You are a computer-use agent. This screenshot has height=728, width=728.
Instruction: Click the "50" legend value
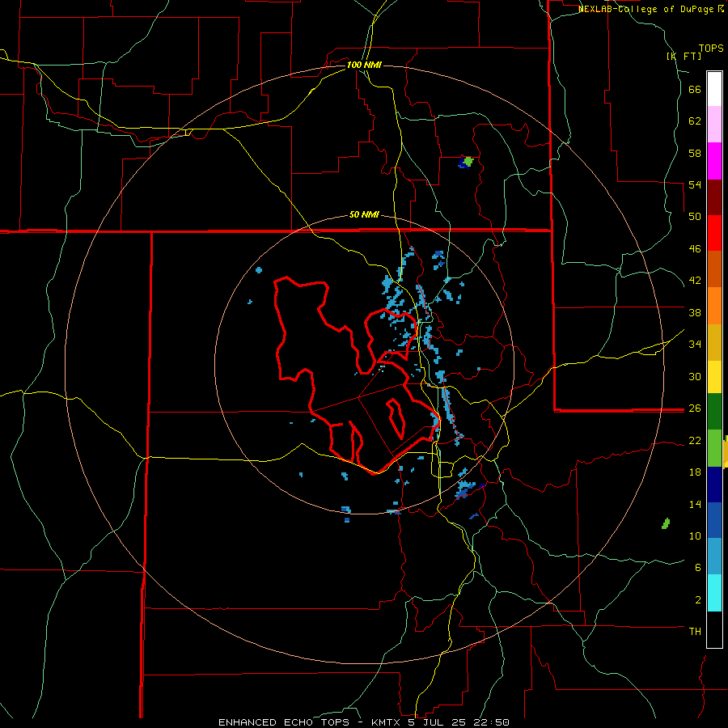[x=695, y=217]
